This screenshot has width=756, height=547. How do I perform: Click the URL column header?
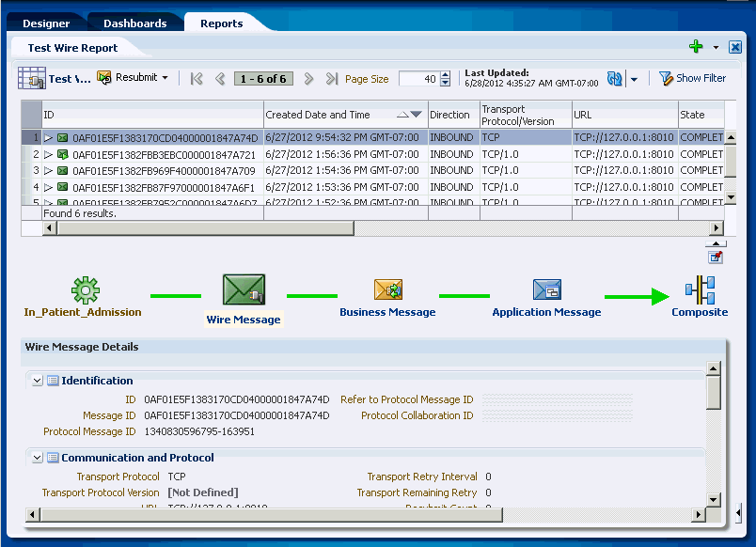(x=625, y=115)
